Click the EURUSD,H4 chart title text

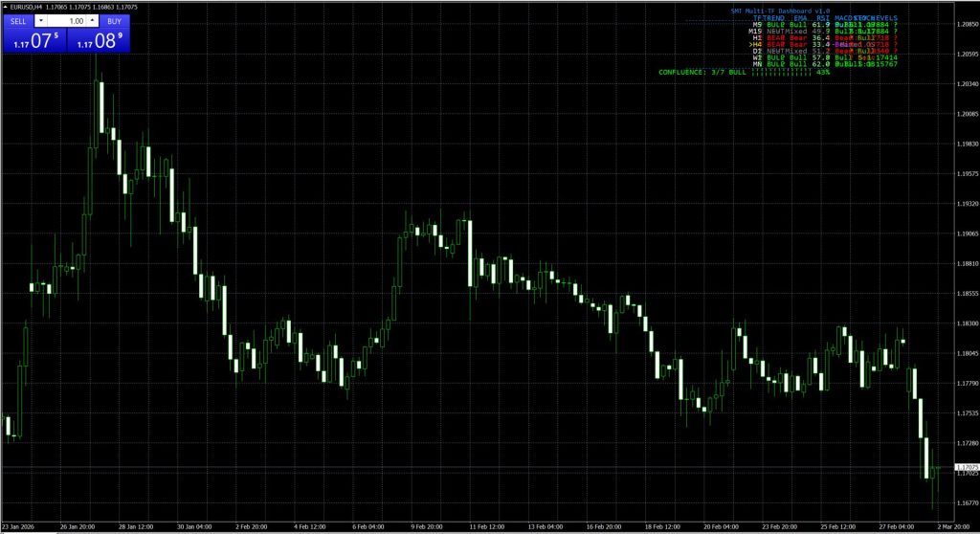click(26, 7)
